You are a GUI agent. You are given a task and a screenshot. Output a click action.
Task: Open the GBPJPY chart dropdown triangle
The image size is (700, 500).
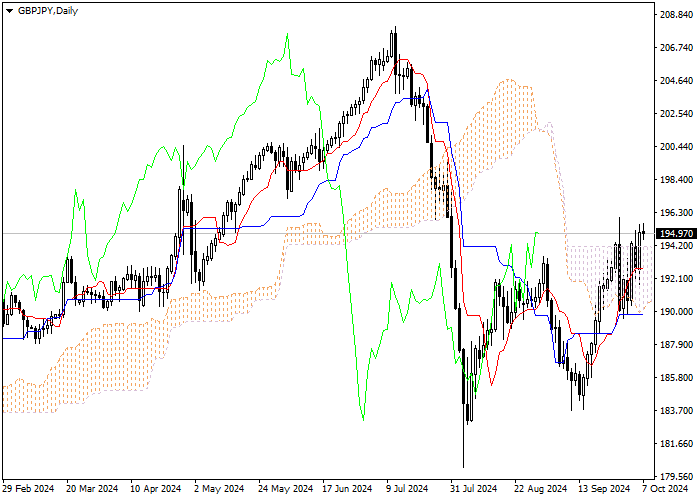(9, 11)
